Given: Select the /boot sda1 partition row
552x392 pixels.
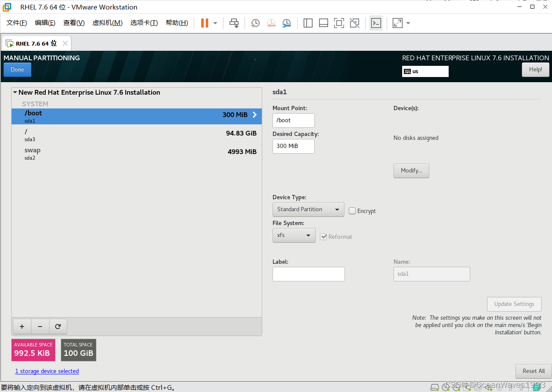Looking at the screenshot, I should point(136,116).
